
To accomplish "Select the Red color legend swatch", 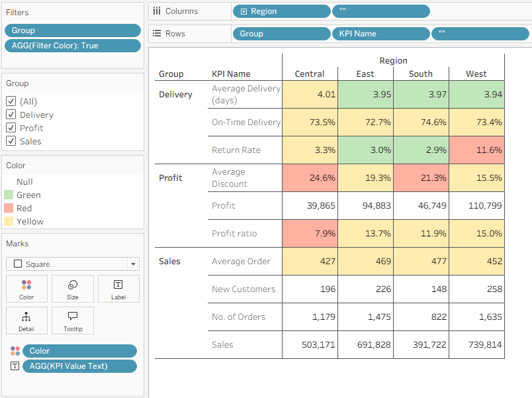I will point(9,209).
